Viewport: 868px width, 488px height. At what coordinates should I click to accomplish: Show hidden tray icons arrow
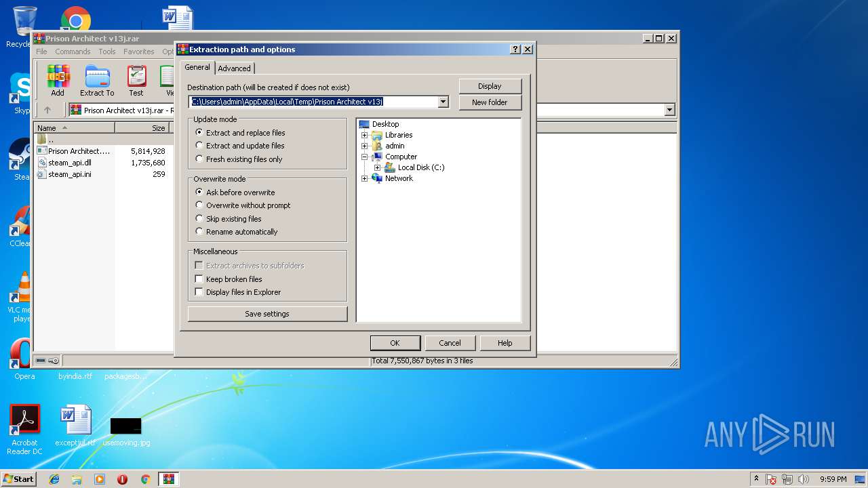tap(756, 479)
